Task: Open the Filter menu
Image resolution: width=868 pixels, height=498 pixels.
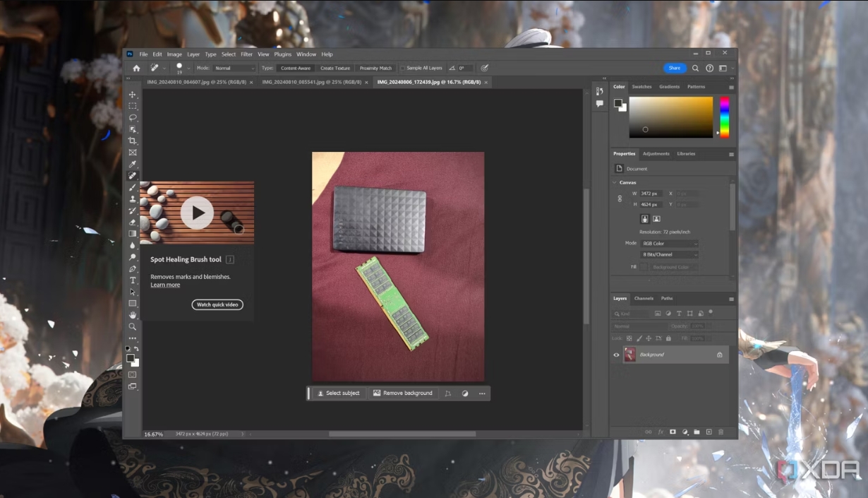Action: (x=246, y=54)
